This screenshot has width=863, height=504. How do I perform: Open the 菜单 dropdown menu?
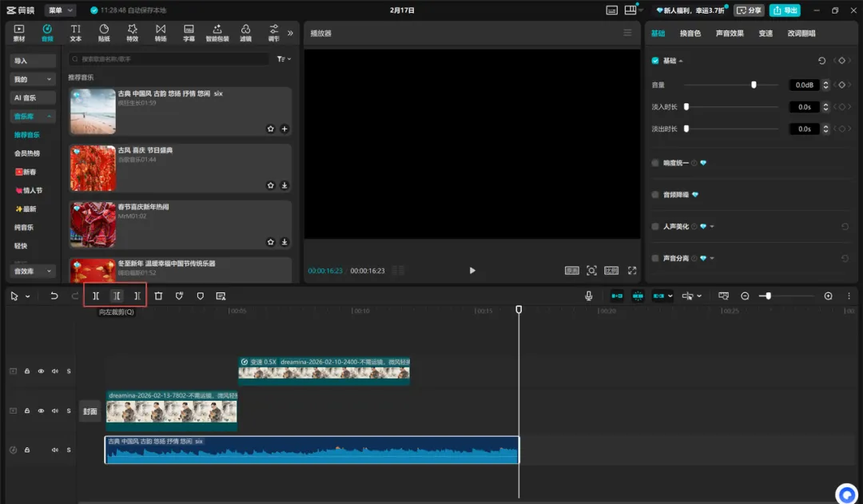pyautogui.click(x=60, y=10)
